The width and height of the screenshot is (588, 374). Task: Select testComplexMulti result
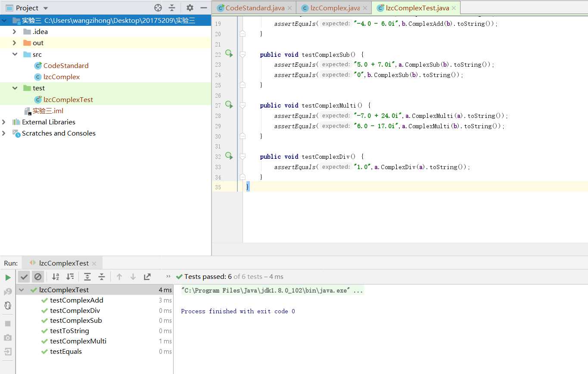(78, 341)
